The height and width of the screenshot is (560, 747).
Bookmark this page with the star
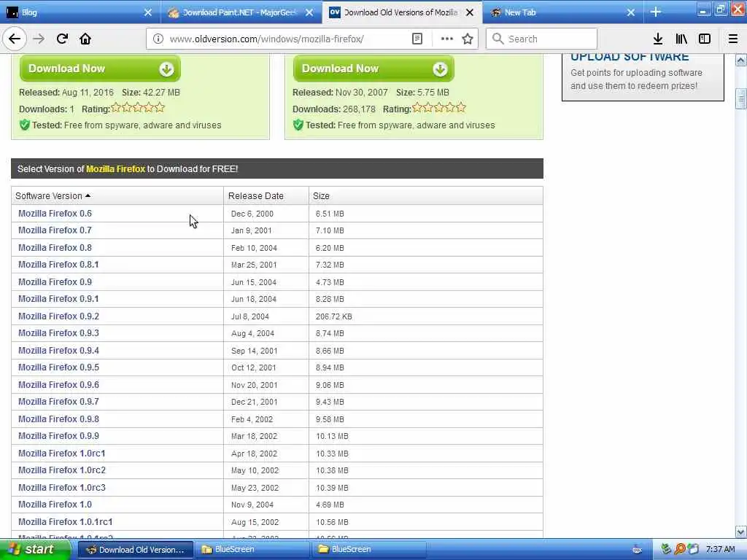468,39
